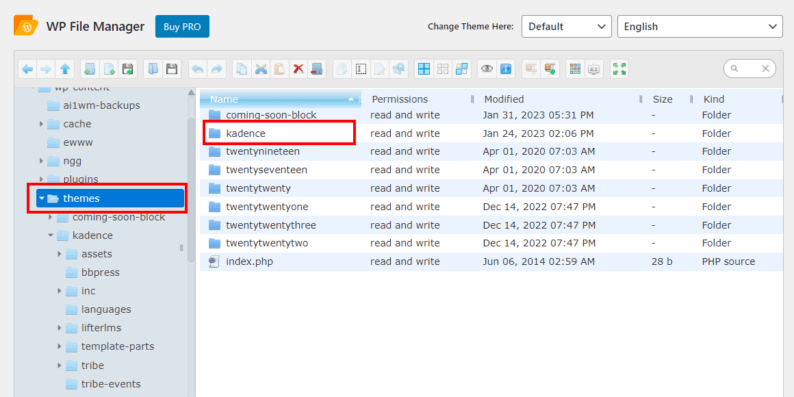Click the empty folder icon beside delete
Image resolution: width=794 pixels, height=397 pixels.
click(317, 69)
